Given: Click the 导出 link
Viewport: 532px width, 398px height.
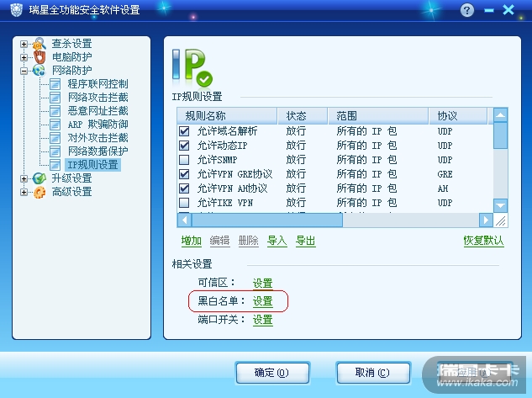Looking at the screenshot, I should click(305, 241).
